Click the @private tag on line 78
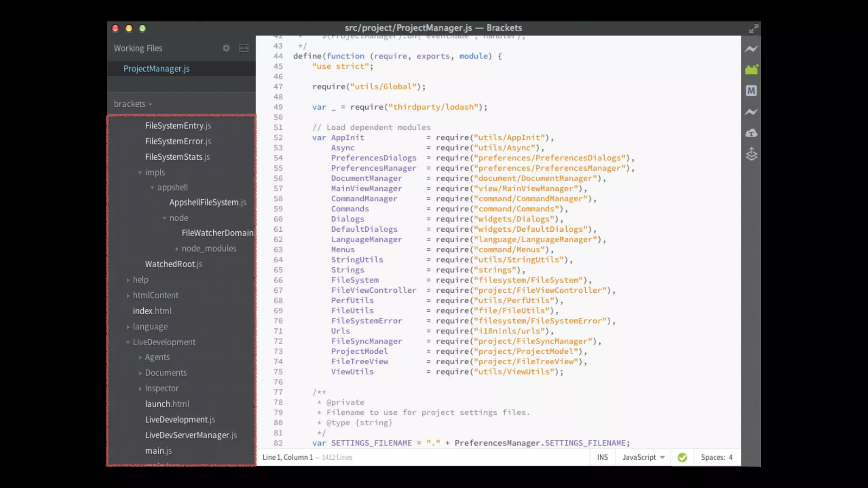The image size is (868, 488). point(345,402)
